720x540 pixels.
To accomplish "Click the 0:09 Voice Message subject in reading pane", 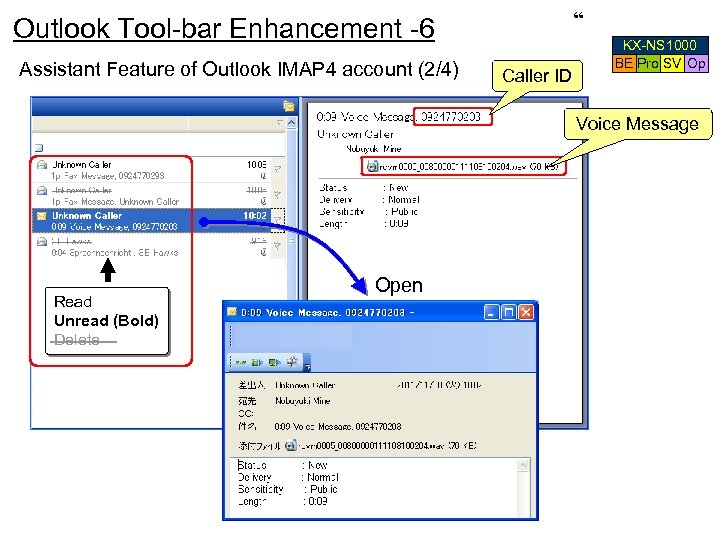I will tap(399, 117).
